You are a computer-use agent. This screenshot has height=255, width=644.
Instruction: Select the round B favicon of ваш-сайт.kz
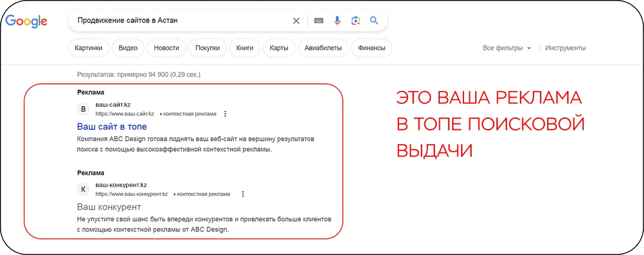(83, 109)
